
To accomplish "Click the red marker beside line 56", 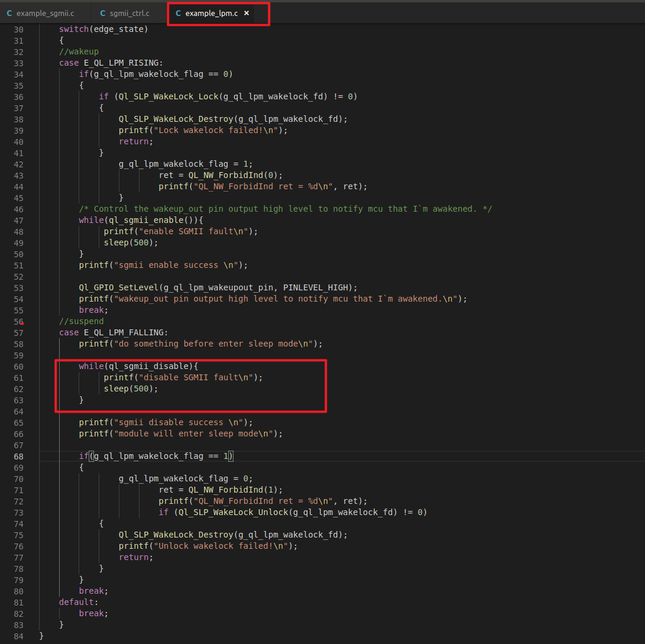I will (22, 323).
